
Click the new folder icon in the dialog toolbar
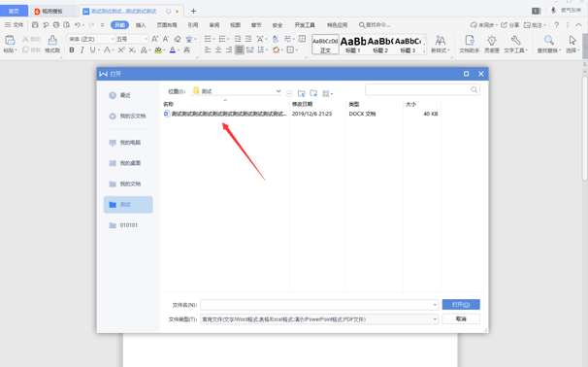(x=313, y=93)
